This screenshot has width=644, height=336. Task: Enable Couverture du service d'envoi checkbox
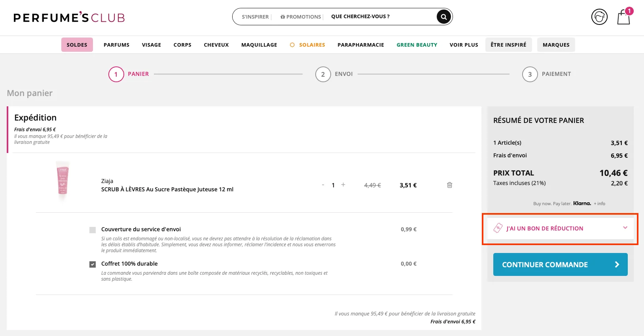point(93,230)
